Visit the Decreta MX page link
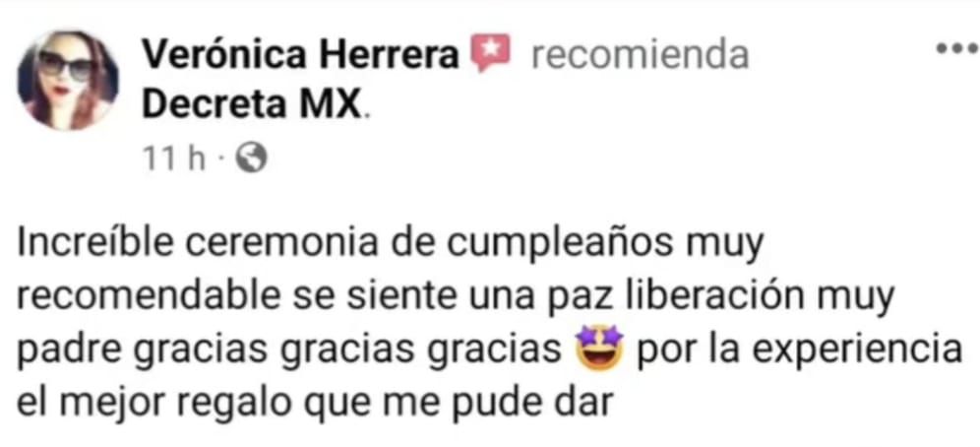Image resolution: width=980 pixels, height=447 pixels. 253,106
